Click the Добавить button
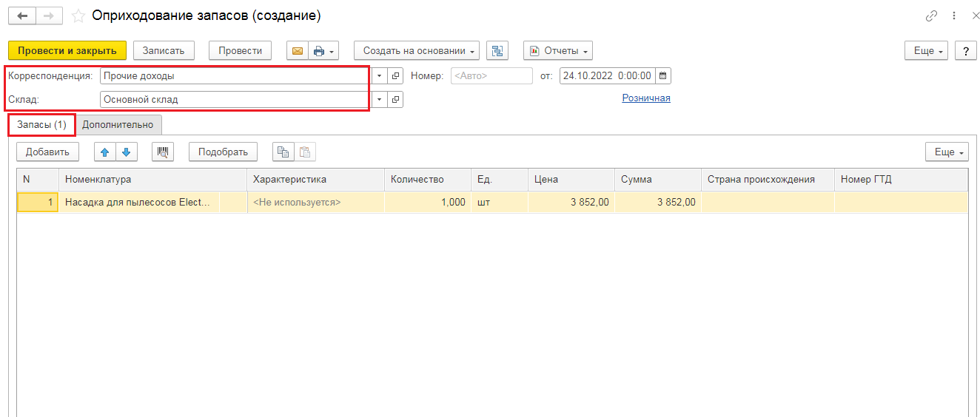 pyautogui.click(x=47, y=152)
